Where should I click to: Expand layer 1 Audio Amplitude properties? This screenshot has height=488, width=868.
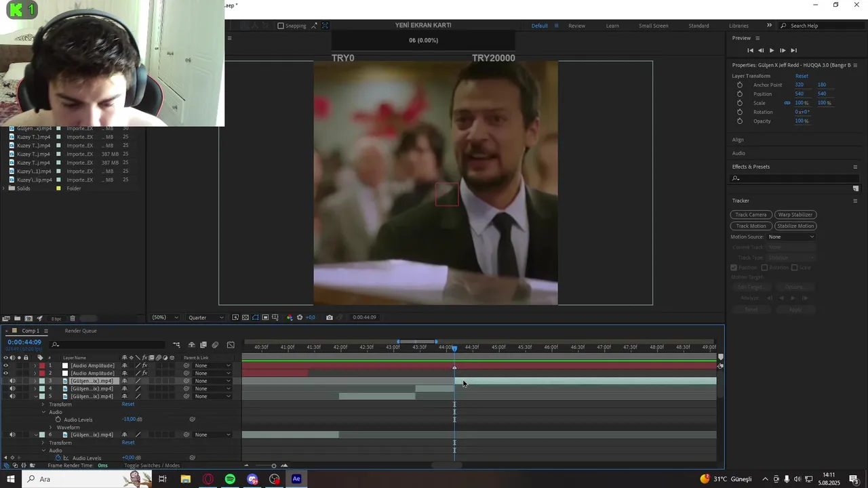pos(35,365)
